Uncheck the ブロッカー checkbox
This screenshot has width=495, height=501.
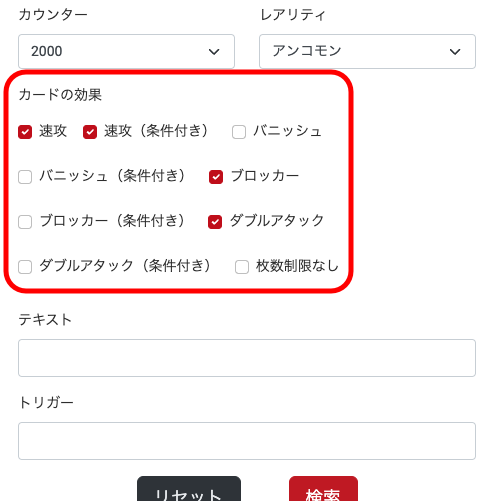(216, 177)
